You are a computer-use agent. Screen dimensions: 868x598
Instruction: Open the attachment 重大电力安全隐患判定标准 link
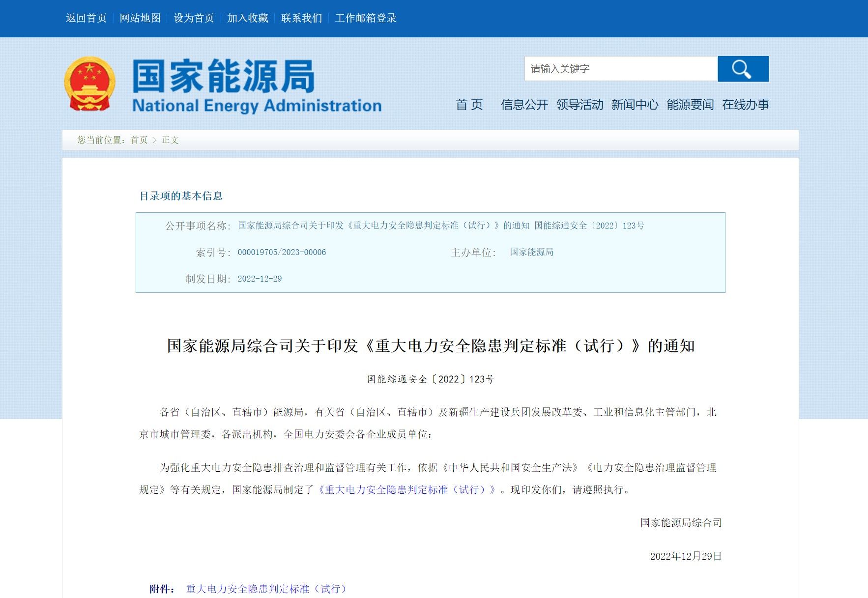266,589
